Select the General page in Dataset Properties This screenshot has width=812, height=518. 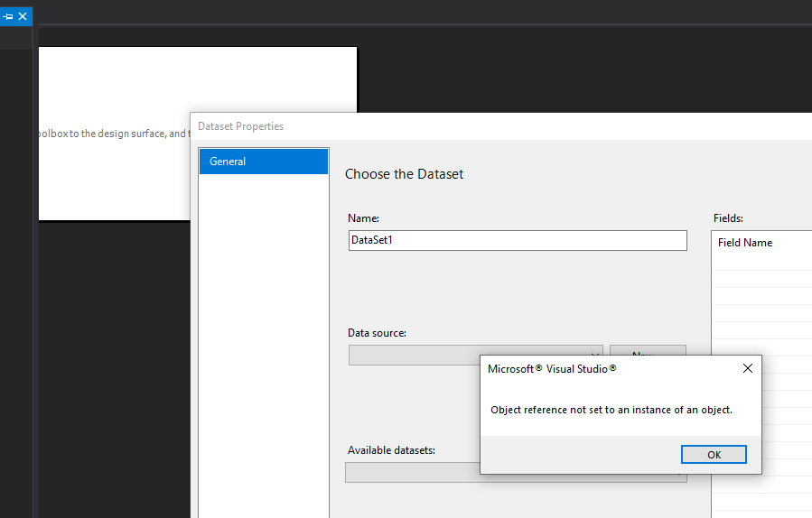(264, 162)
